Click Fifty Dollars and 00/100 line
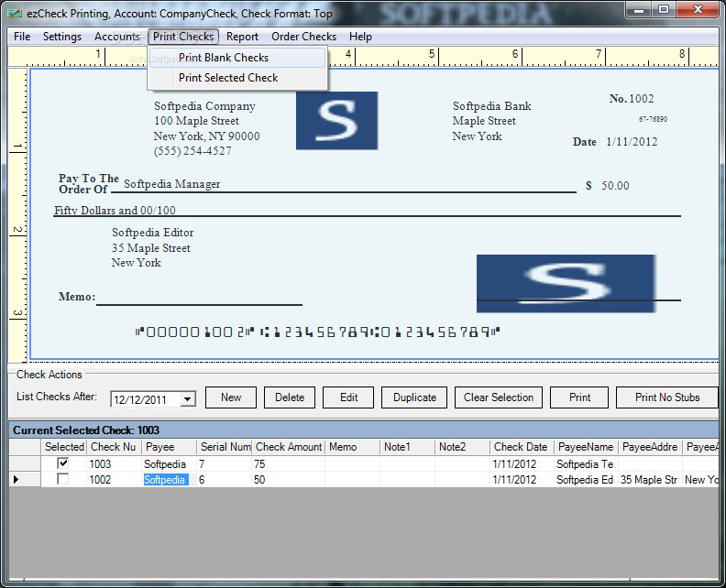 115,210
